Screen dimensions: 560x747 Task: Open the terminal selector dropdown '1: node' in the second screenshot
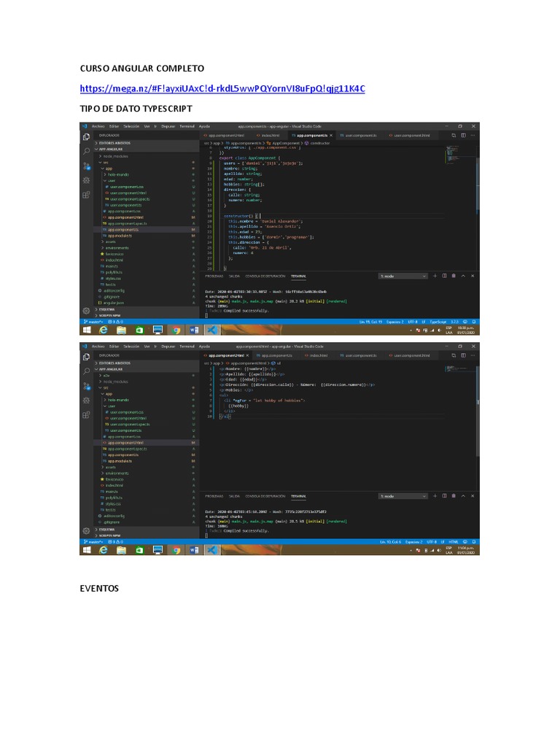(x=402, y=496)
